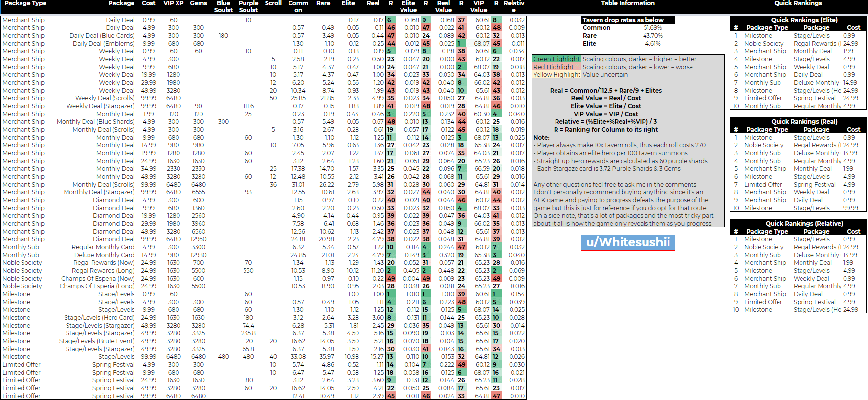This screenshot has height=400, width=868.
Task: Select the Elite Value cell "0.405"
Action: (x=411, y=271)
